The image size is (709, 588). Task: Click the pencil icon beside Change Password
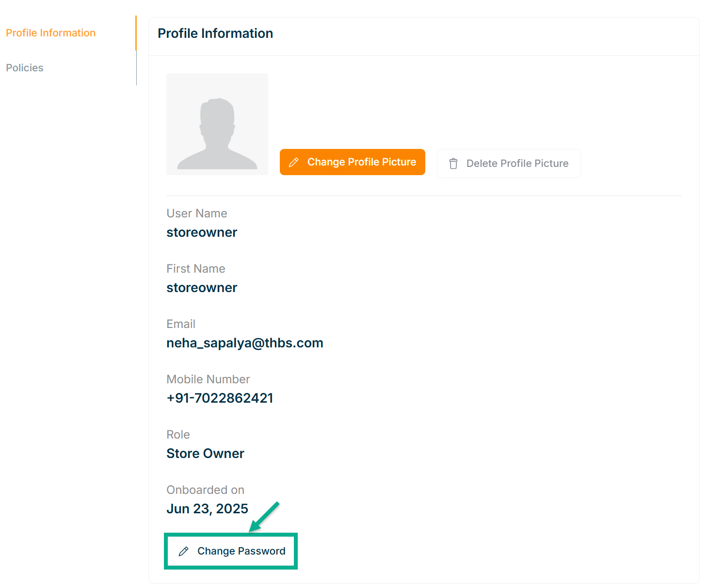coord(184,552)
